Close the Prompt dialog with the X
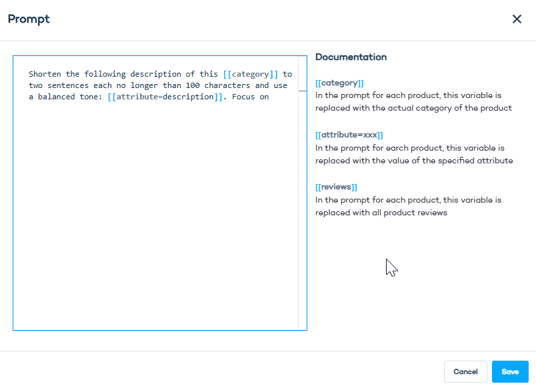Viewport: 536px width, 392px height. coord(517,19)
